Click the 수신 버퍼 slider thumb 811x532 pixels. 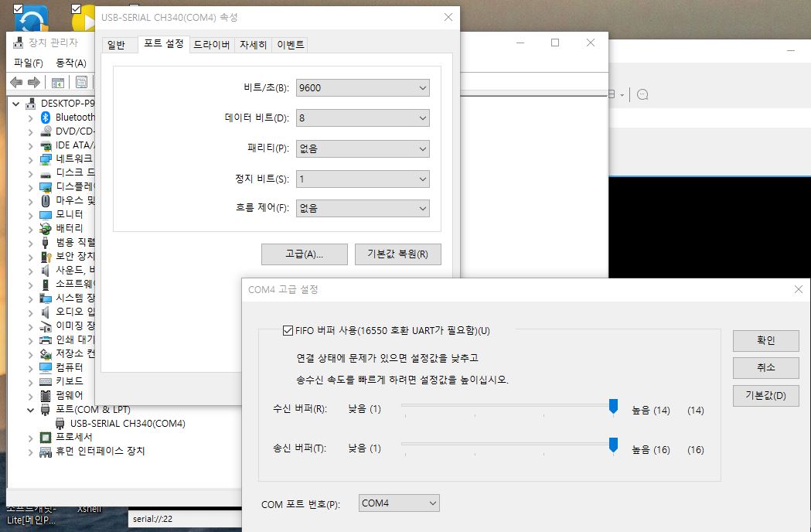click(613, 407)
